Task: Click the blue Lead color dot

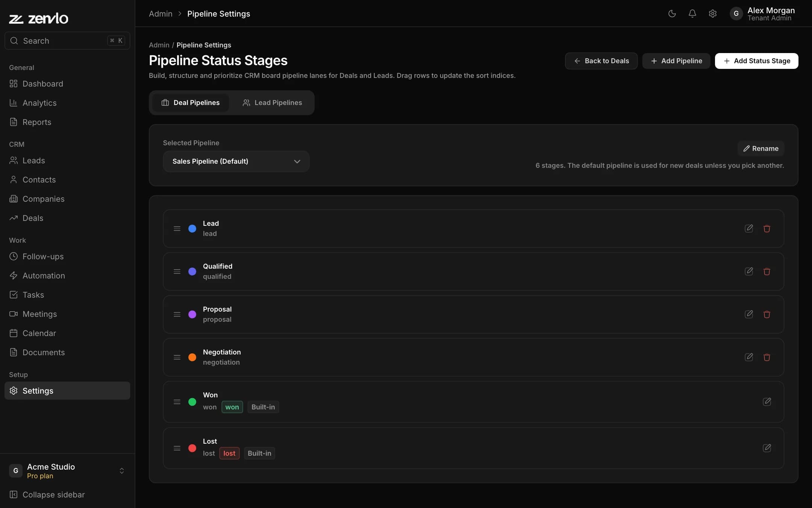Action: 192,228
